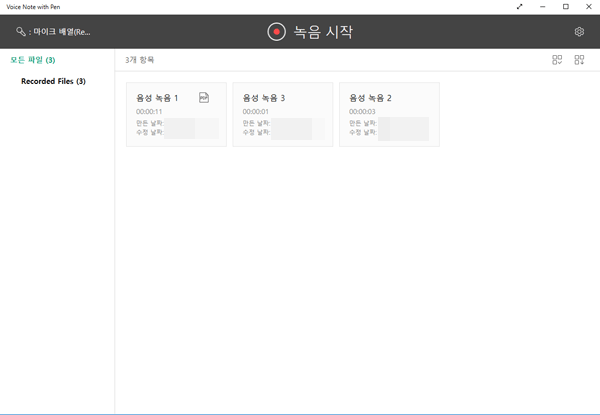Screen dimensions: 600x415
Task: Click the 00:00:03 duration text
Action: click(362, 112)
